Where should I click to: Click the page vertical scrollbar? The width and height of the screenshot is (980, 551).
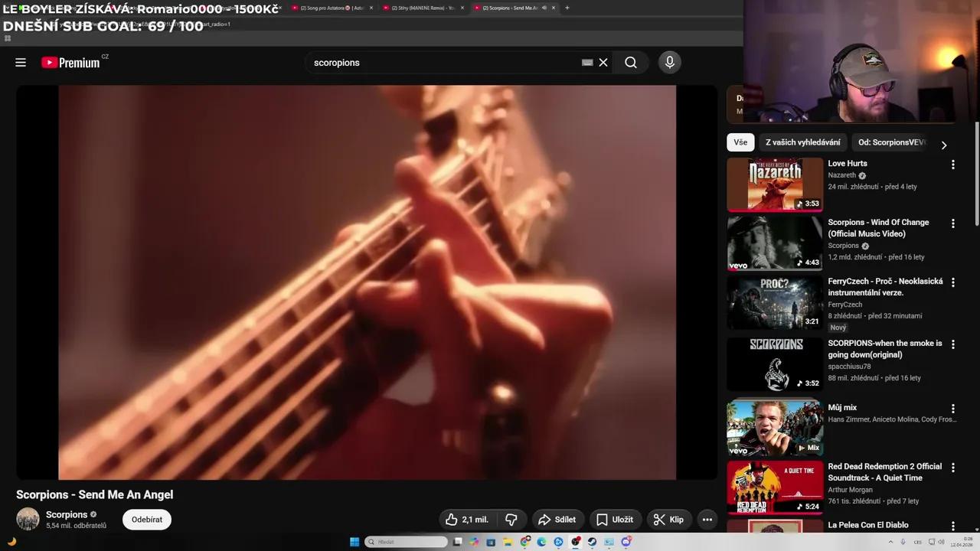pos(976,176)
